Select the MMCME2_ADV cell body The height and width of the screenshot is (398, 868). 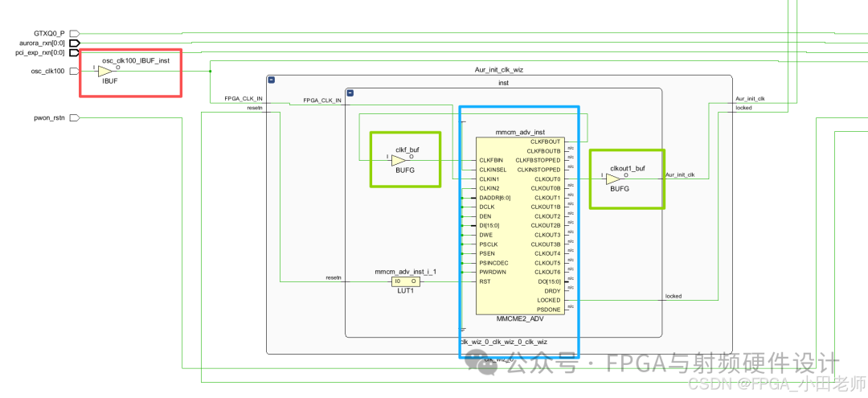pos(520,226)
